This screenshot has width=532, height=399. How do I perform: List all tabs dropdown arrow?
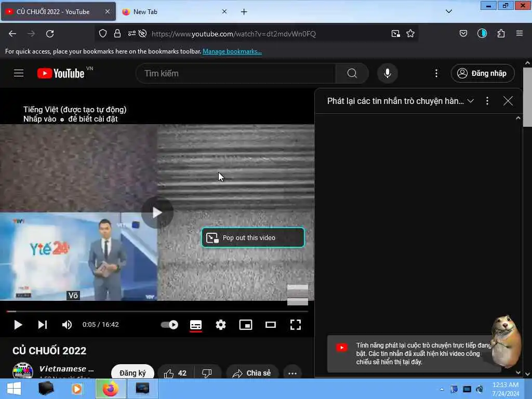point(448,11)
